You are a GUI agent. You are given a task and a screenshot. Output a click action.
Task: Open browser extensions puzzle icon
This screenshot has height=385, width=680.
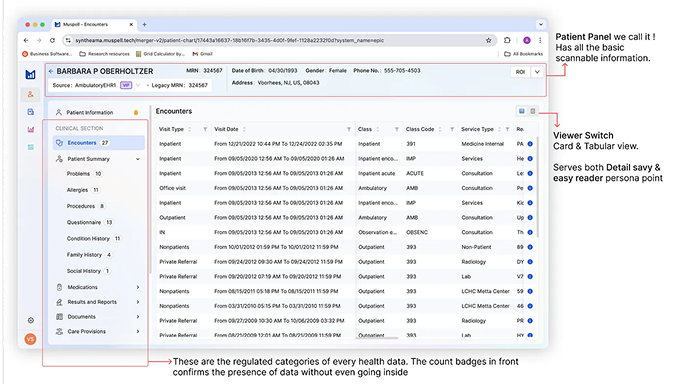pos(507,40)
